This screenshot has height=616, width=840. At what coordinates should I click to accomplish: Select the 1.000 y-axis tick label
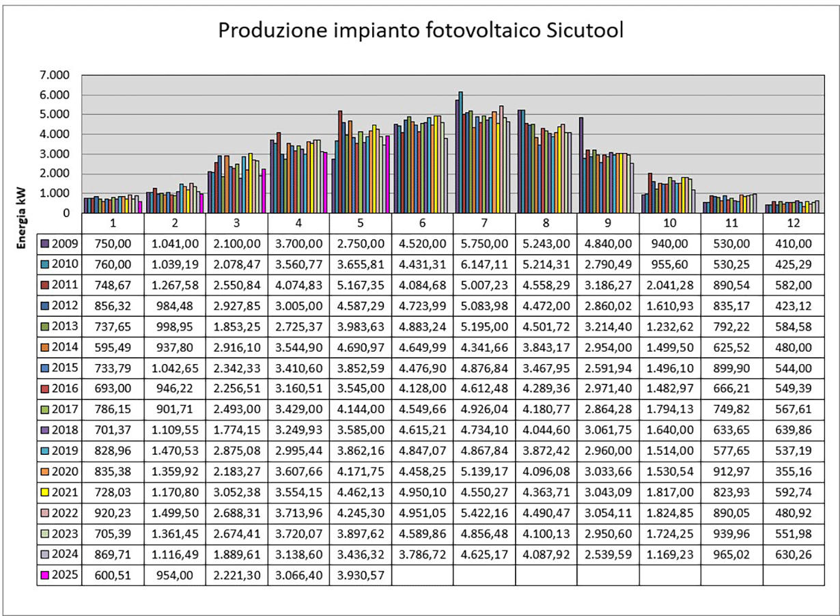pyautogui.click(x=56, y=193)
